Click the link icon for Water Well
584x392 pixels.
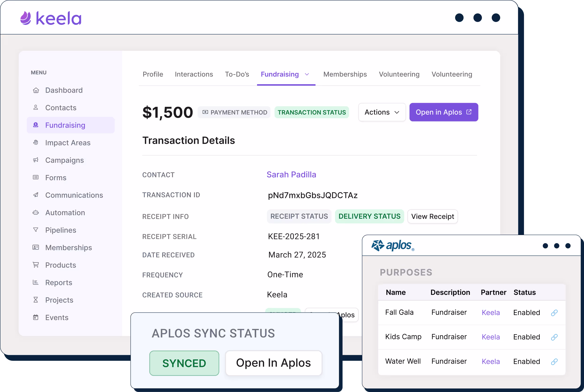click(x=554, y=362)
